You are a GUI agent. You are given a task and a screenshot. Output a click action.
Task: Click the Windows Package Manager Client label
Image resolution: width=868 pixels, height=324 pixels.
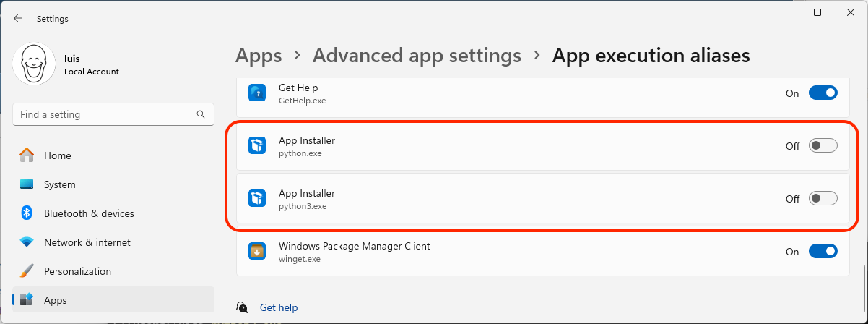click(355, 246)
